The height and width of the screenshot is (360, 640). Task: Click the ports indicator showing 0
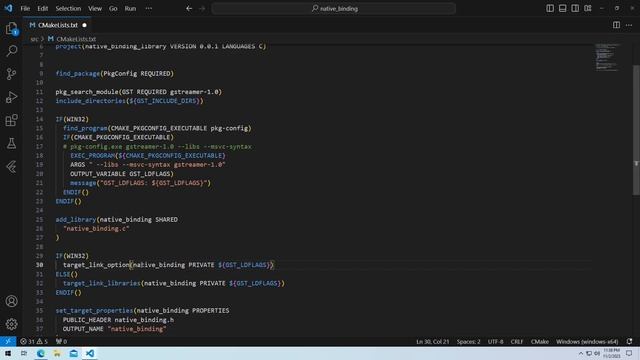[x=61, y=341]
